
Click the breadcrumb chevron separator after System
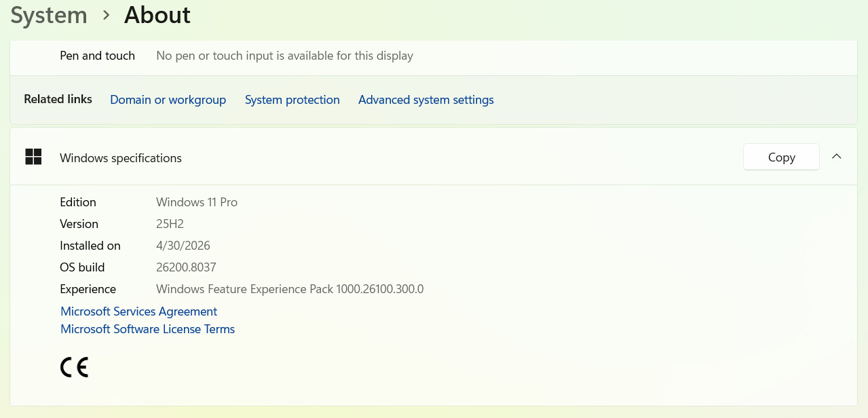pos(106,15)
